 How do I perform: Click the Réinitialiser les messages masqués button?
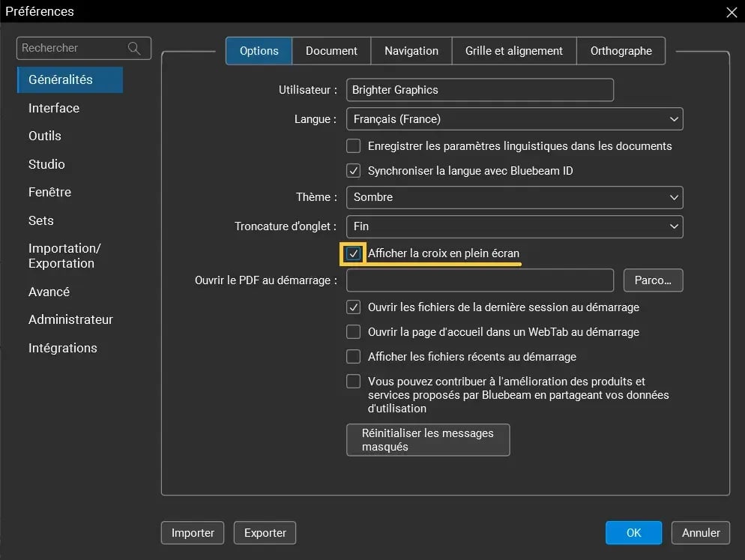(x=427, y=439)
